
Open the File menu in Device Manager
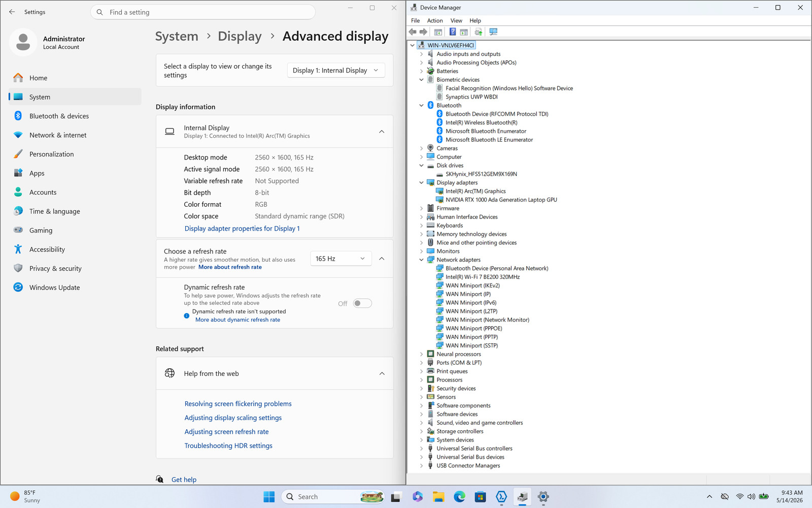point(415,21)
